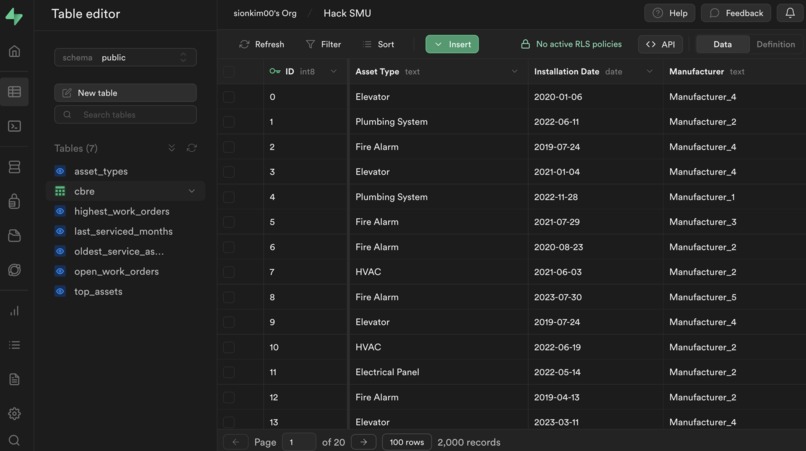This screenshot has width=806, height=451.
Task: Check the checkbox for row ID 1
Action: tap(229, 122)
